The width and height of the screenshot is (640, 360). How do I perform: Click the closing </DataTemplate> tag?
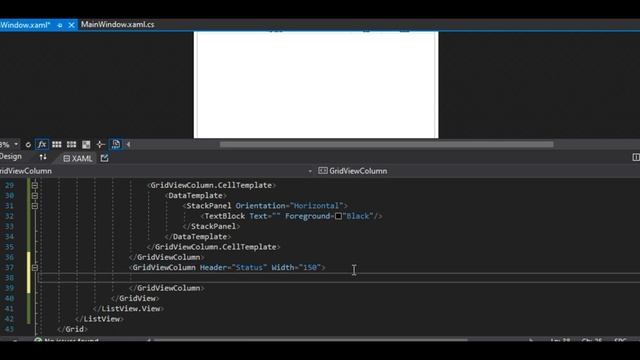click(x=198, y=237)
